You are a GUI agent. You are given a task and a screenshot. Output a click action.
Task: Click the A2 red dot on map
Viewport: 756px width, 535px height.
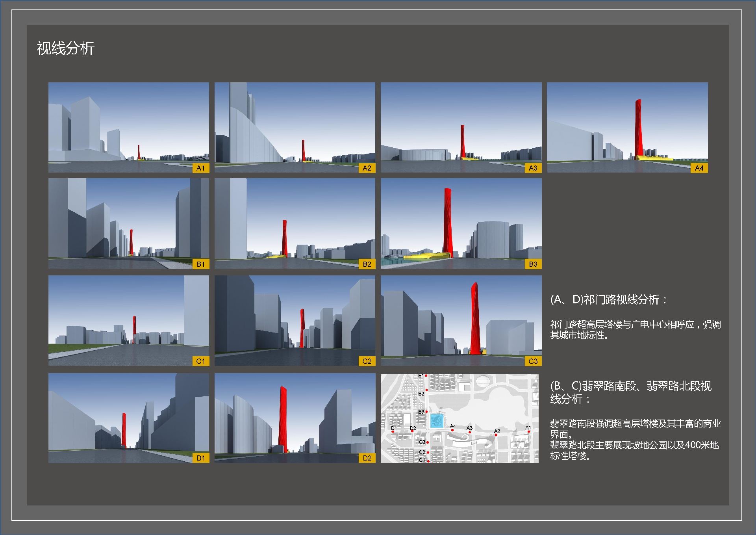click(x=496, y=435)
